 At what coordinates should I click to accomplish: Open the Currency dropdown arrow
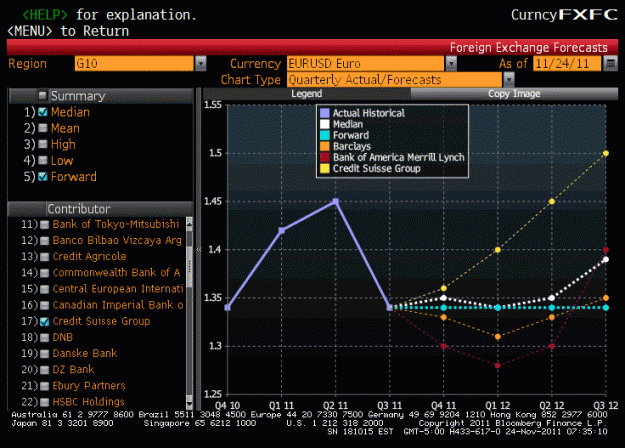tap(451, 63)
